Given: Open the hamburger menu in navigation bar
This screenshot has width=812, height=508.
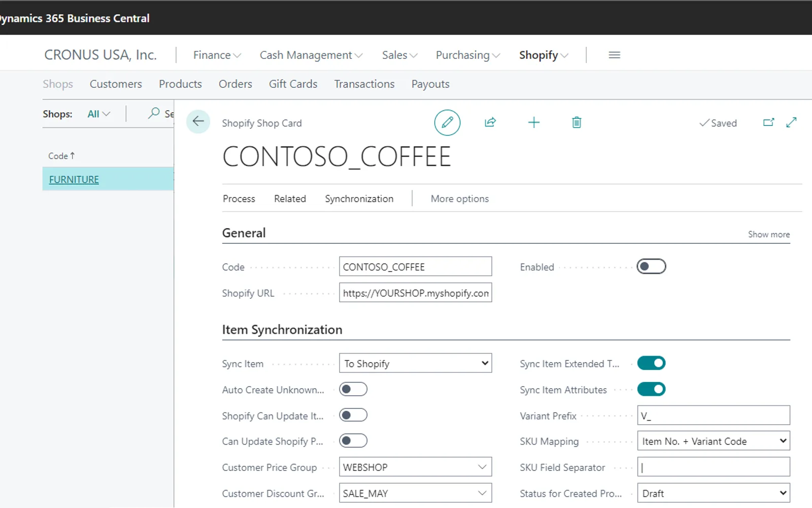Looking at the screenshot, I should [x=615, y=55].
